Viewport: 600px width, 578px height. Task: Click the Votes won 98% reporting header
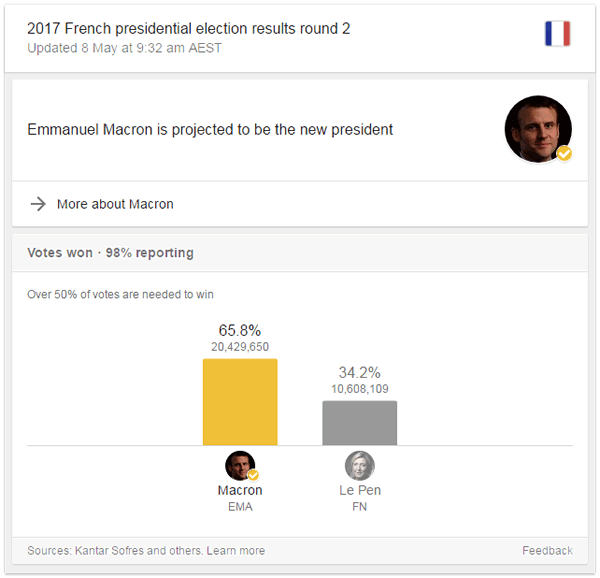pos(110,253)
